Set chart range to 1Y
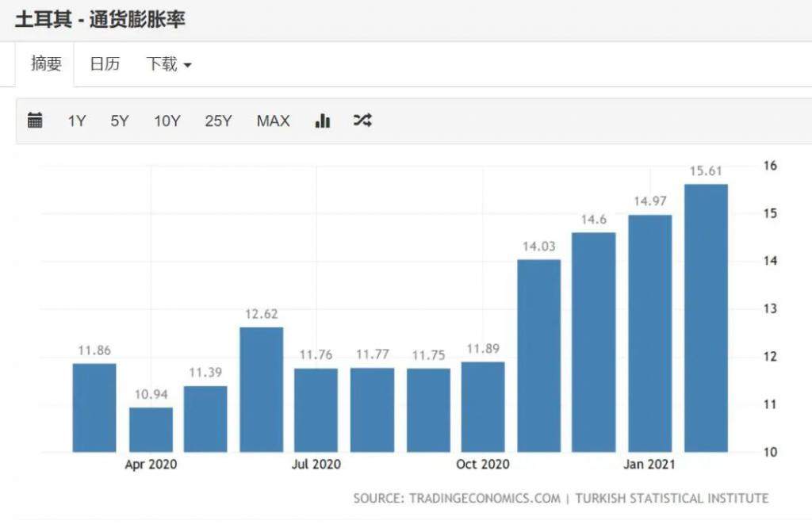812x532 pixels. pyautogui.click(x=77, y=121)
